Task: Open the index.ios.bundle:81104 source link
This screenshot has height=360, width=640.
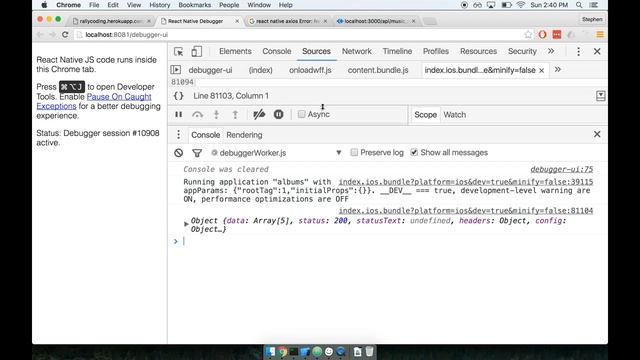Action: (x=466, y=211)
